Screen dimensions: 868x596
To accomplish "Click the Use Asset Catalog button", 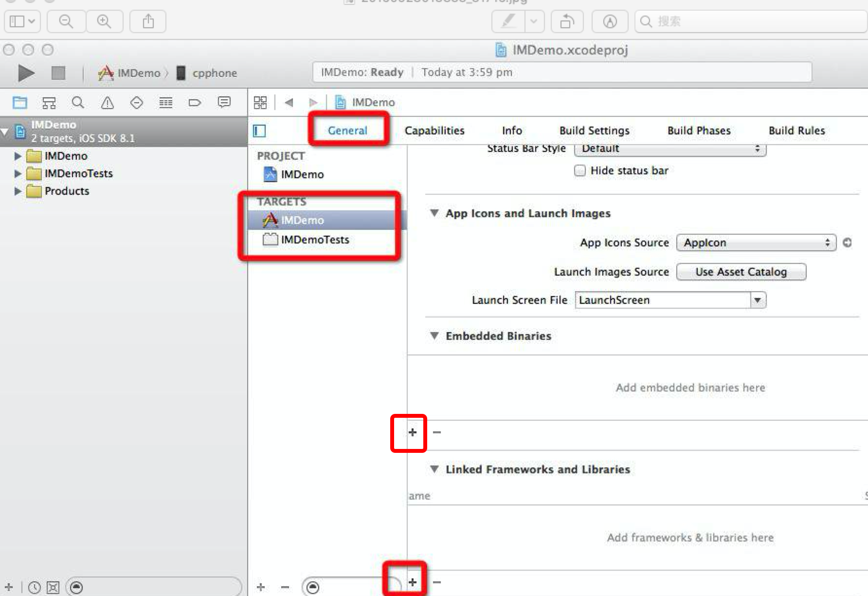I will [x=741, y=272].
